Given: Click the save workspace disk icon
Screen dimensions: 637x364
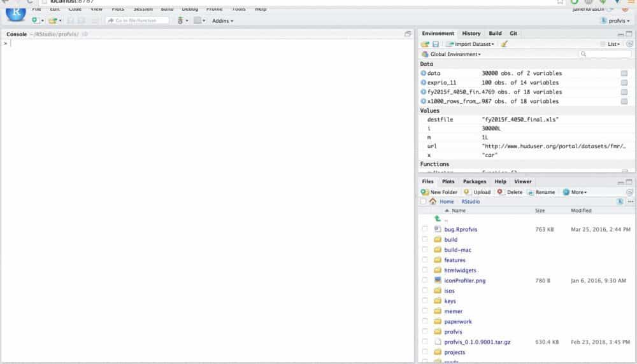Looking at the screenshot, I should coord(436,44).
